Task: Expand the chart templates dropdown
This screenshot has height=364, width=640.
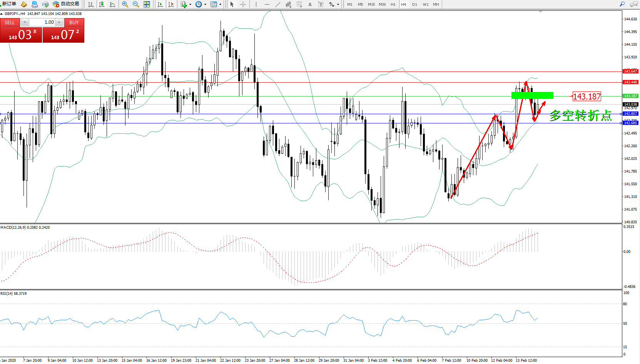Action: coord(220,5)
